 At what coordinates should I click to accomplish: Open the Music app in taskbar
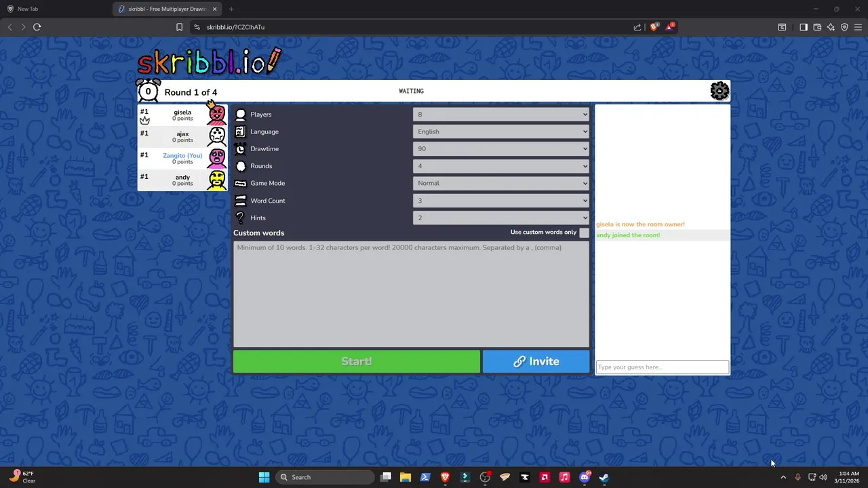[x=564, y=477]
